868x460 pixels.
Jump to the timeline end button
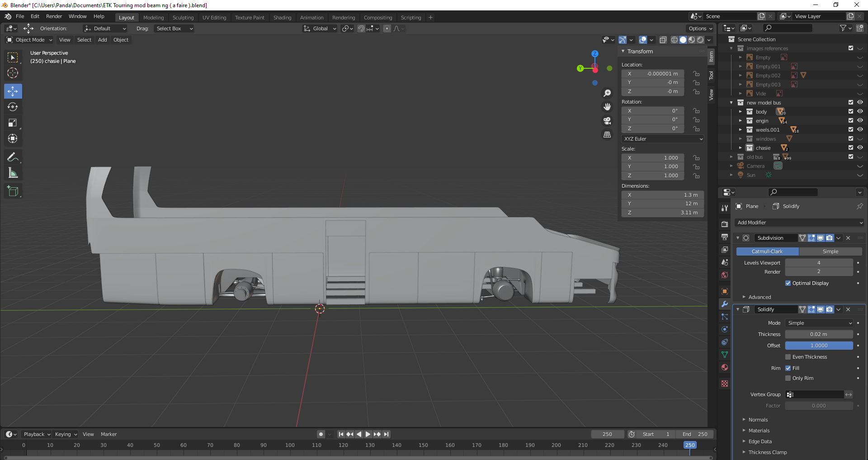[386, 434]
